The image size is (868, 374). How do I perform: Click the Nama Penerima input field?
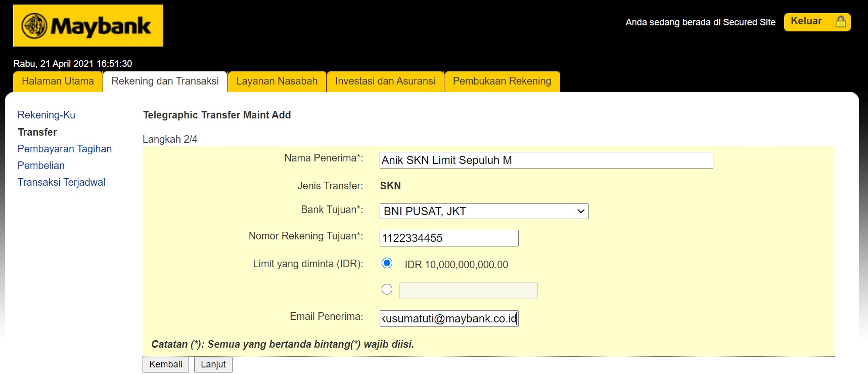pos(546,160)
